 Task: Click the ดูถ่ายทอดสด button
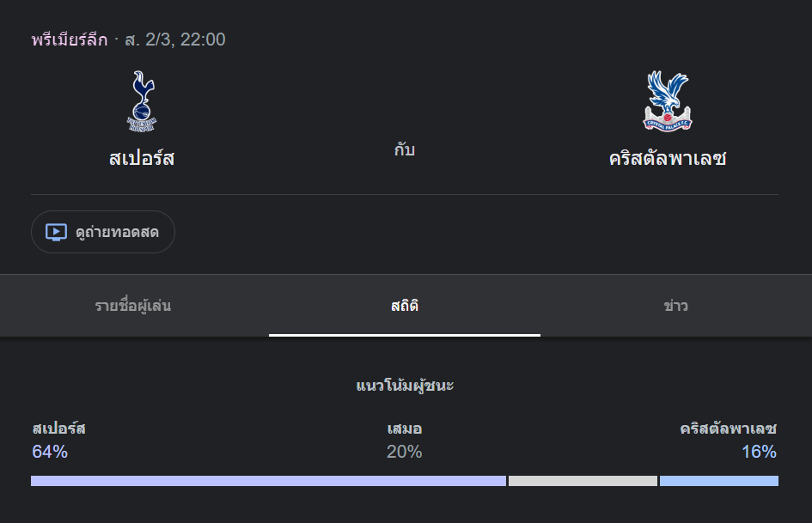[x=103, y=232]
